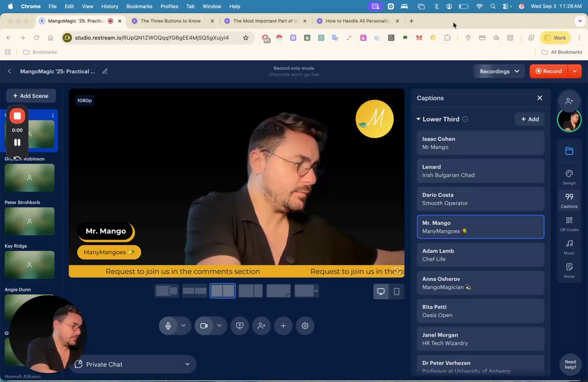Click the red Record button
588x382 pixels.
click(549, 71)
